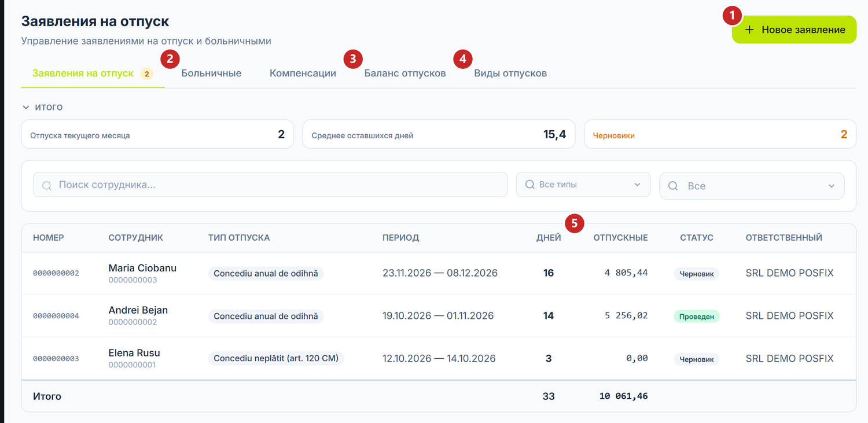Click request number 0000000002
This screenshot has width=868, height=423.
(x=56, y=273)
